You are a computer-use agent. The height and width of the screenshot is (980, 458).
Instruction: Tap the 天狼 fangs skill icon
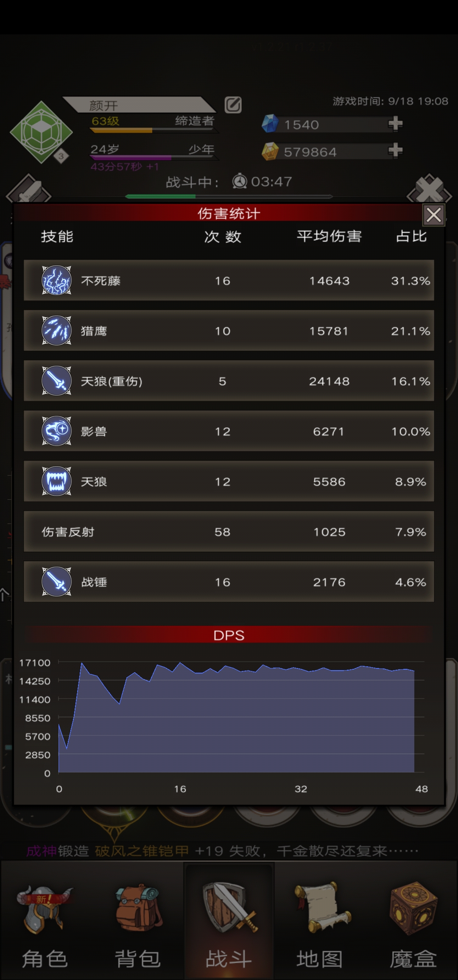(x=56, y=481)
